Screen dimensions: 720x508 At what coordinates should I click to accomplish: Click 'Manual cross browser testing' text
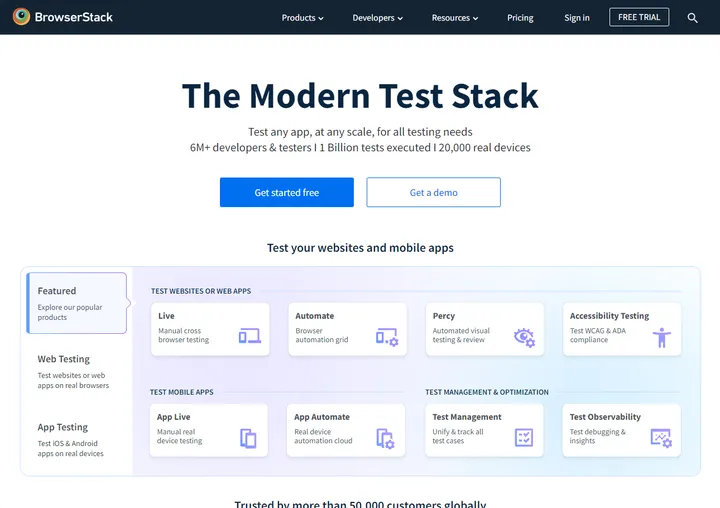[x=183, y=335]
